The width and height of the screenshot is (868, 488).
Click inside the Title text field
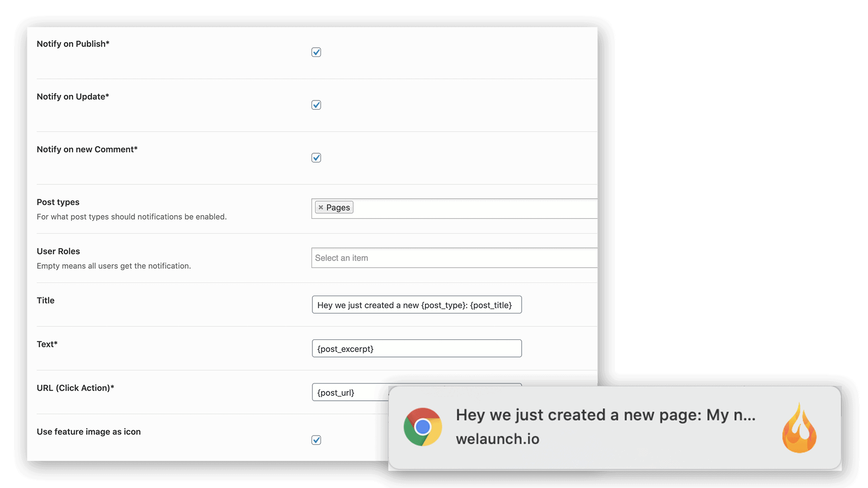416,305
